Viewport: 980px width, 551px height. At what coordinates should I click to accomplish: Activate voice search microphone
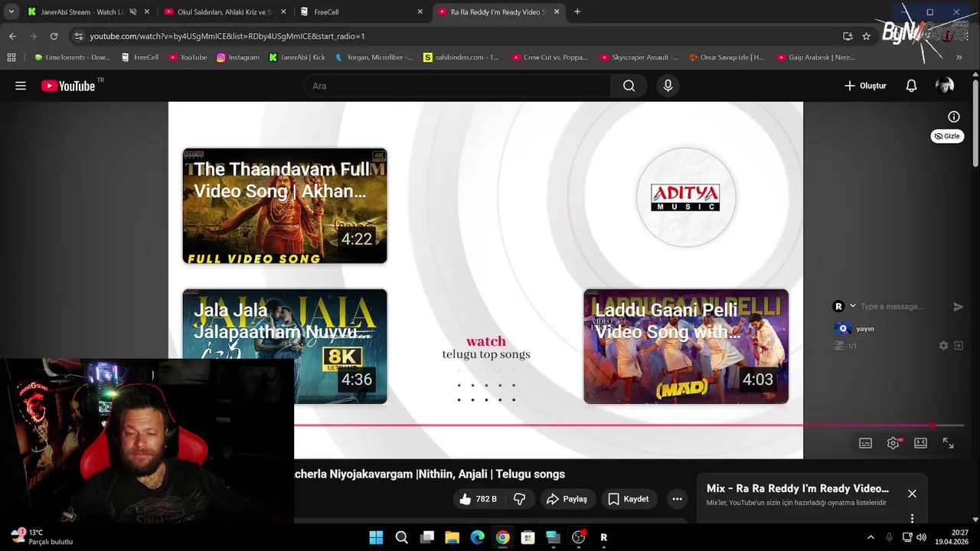coord(668,86)
